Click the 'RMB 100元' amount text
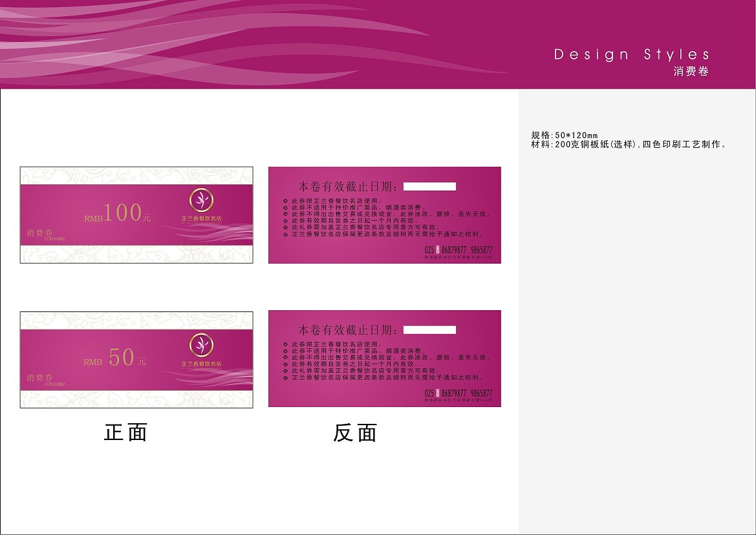 [x=118, y=213]
